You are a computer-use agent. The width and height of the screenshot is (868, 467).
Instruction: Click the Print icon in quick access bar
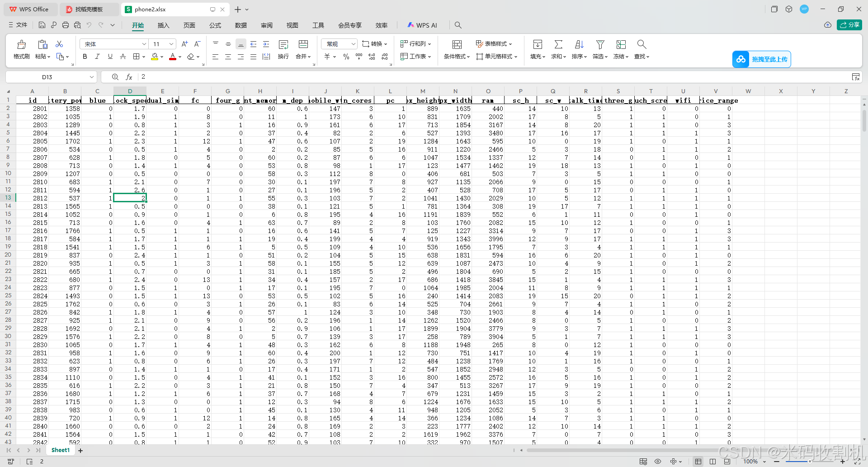(x=66, y=25)
